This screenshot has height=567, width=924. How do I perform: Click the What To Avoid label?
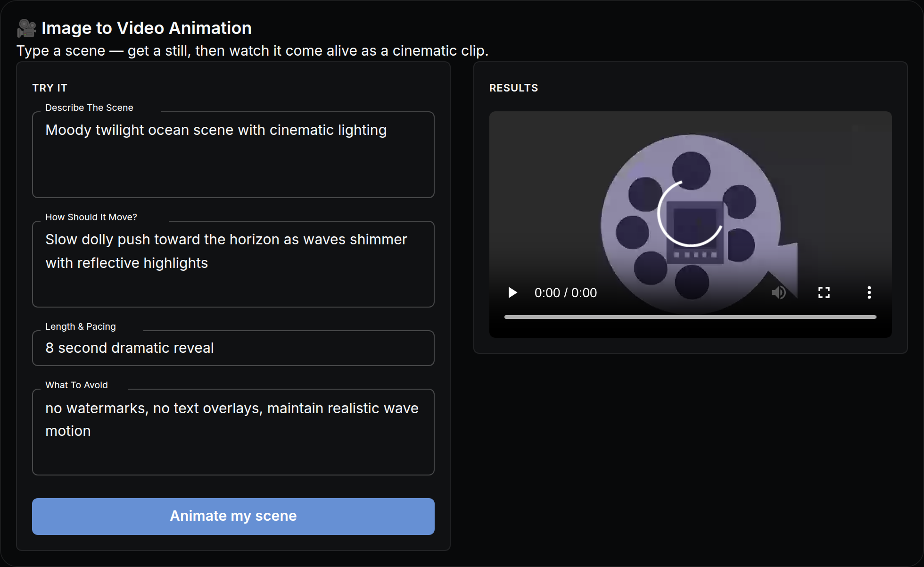pos(76,385)
